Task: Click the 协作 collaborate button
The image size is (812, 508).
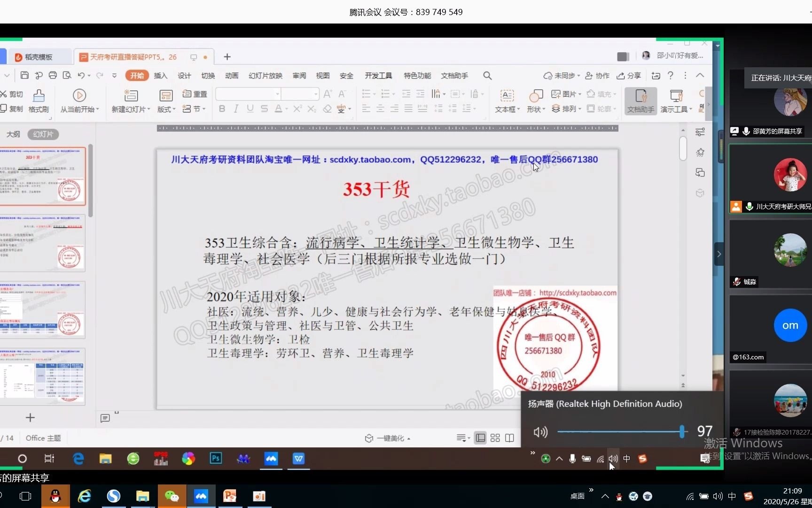Action: [x=597, y=75]
